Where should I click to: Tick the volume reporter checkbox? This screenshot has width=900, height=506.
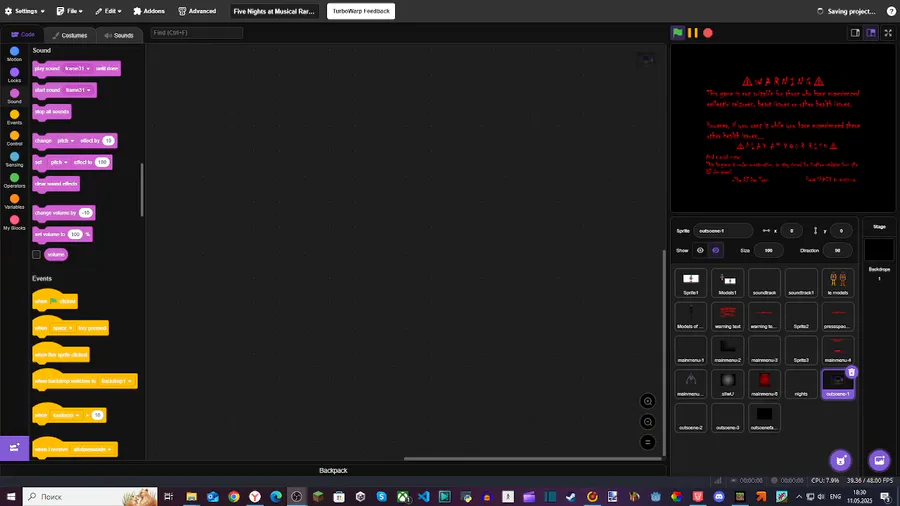[x=36, y=254]
